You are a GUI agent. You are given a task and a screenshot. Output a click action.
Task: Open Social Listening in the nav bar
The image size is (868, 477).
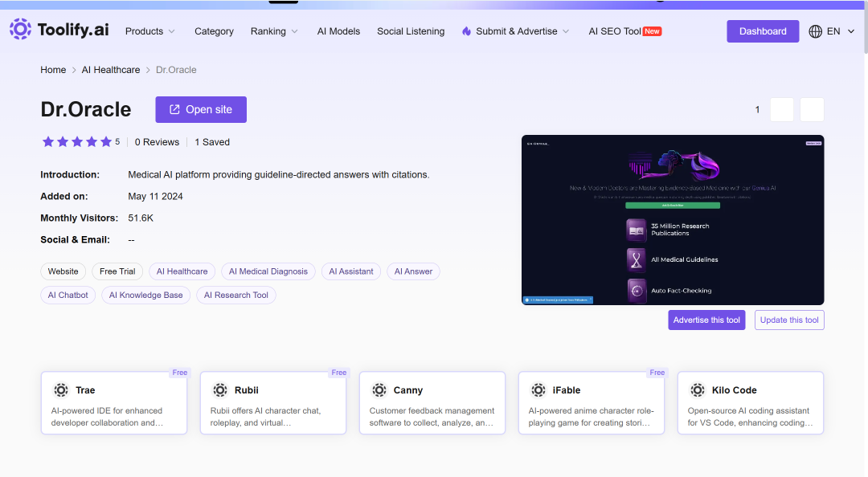411,31
